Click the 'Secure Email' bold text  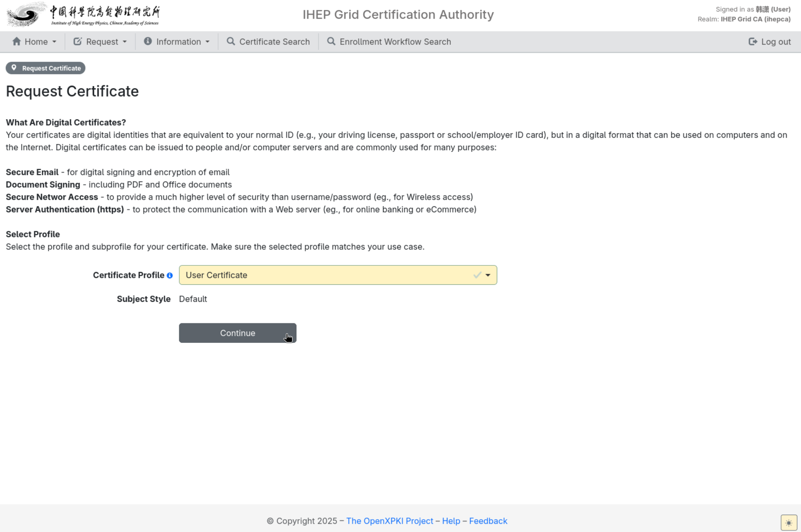tap(32, 172)
